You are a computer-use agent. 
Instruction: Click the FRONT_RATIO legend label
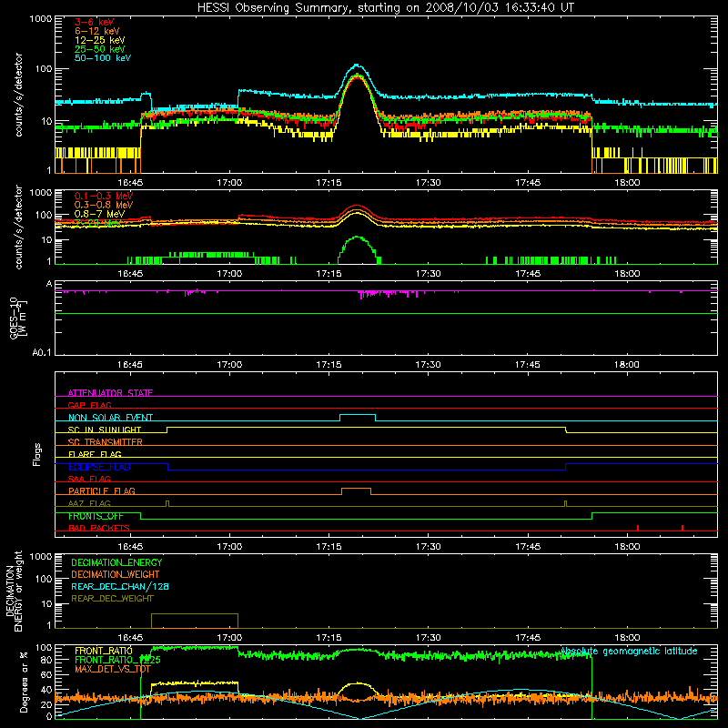click(104, 651)
